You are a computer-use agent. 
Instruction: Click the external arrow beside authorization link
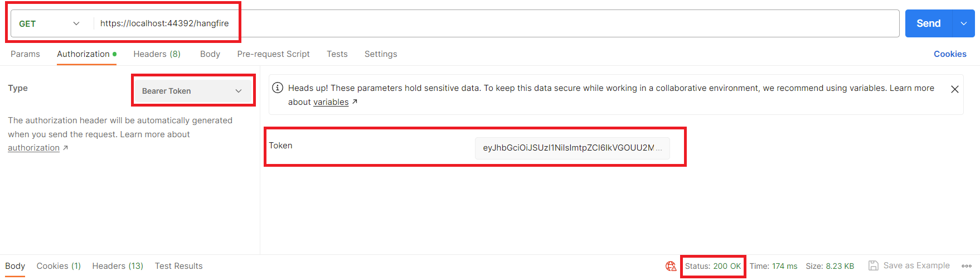65,148
